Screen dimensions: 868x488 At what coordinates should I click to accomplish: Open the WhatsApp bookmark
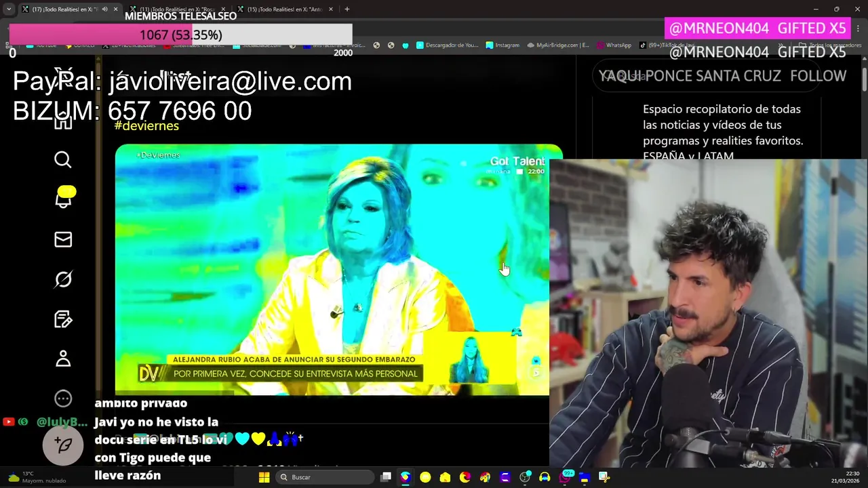[x=614, y=45]
